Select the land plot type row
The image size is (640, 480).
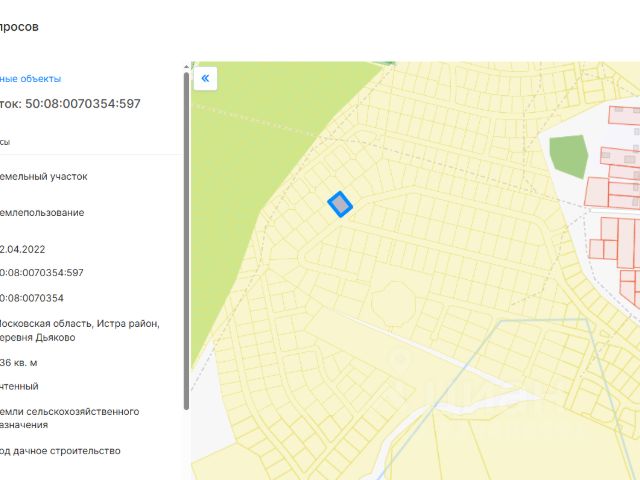(44, 176)
